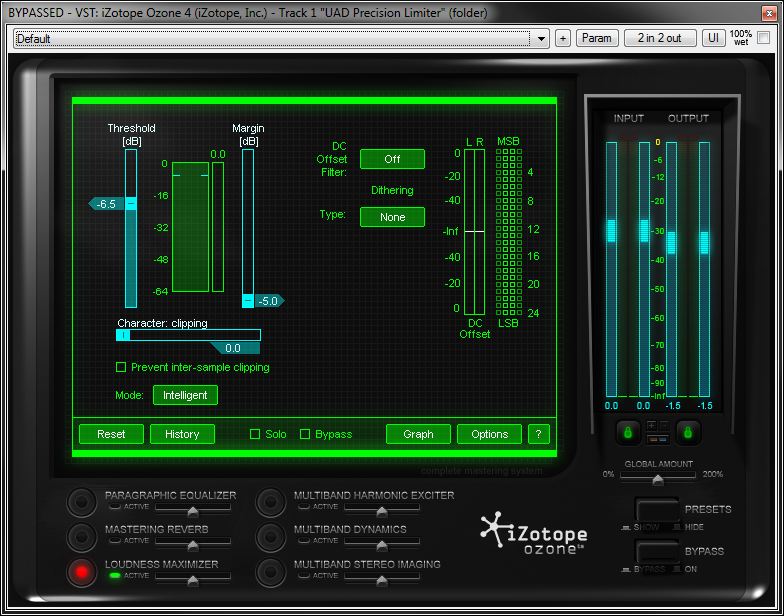Click the left input 0.0 readout
The height and width of the screenshot is (616, 784).
click(x=611, y=406)
